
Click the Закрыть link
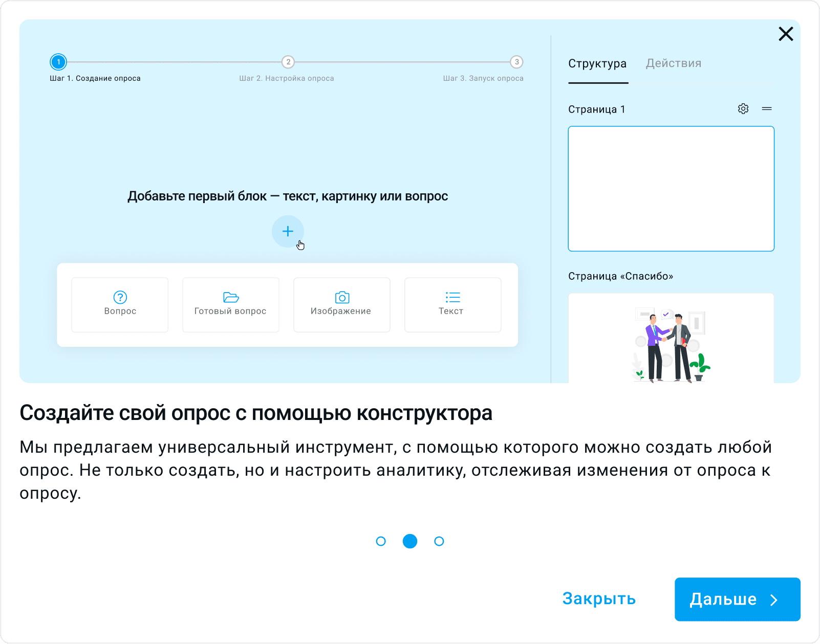pos(599,599)
